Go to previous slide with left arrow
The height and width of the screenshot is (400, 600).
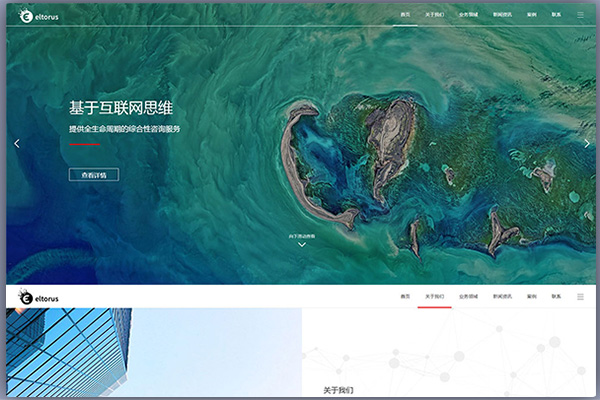[x=16, y=143]
